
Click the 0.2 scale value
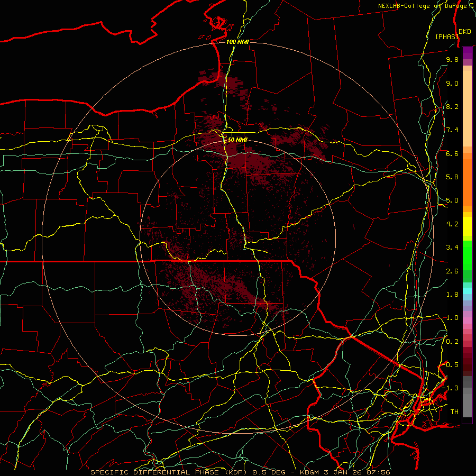pos(452,342)
